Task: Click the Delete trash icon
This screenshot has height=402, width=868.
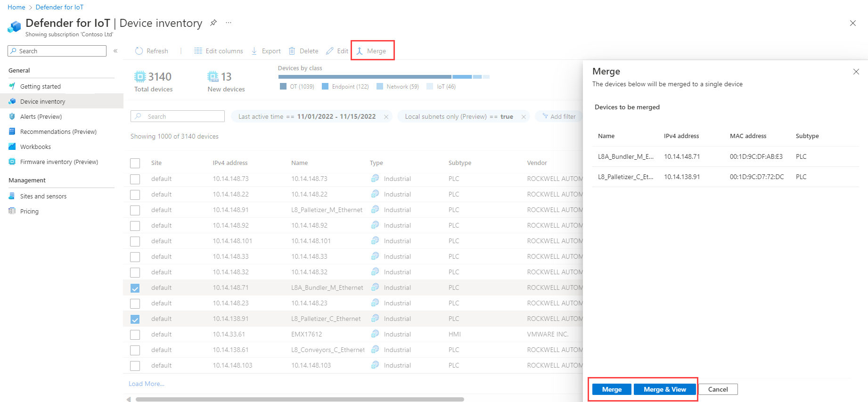Action: 292,51
